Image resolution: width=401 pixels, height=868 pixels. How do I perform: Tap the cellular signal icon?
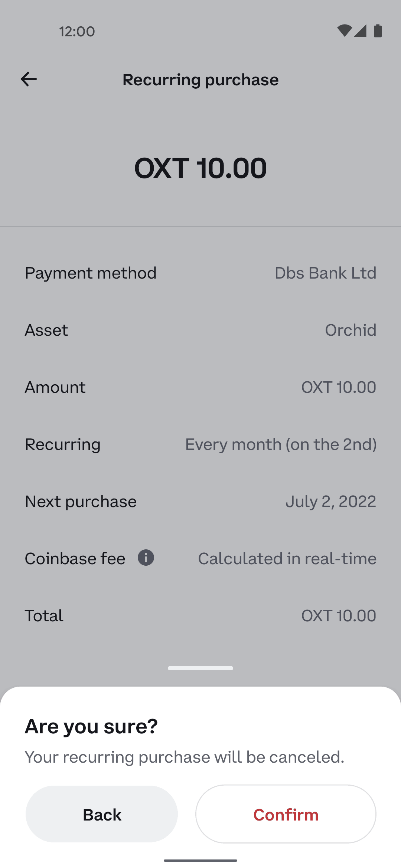pyautogui.click(x=360, y=31)
